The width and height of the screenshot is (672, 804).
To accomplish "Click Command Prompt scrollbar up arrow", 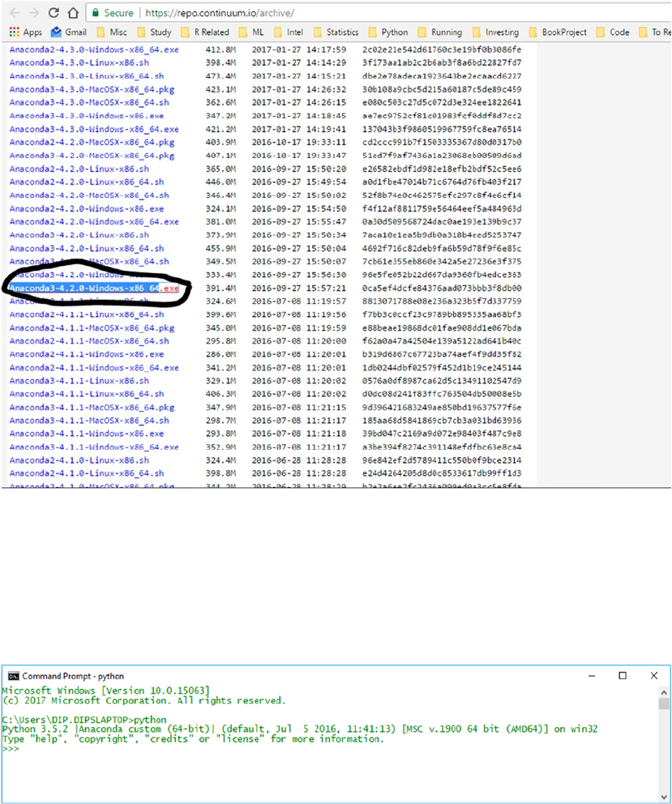I will coord(664,693).
